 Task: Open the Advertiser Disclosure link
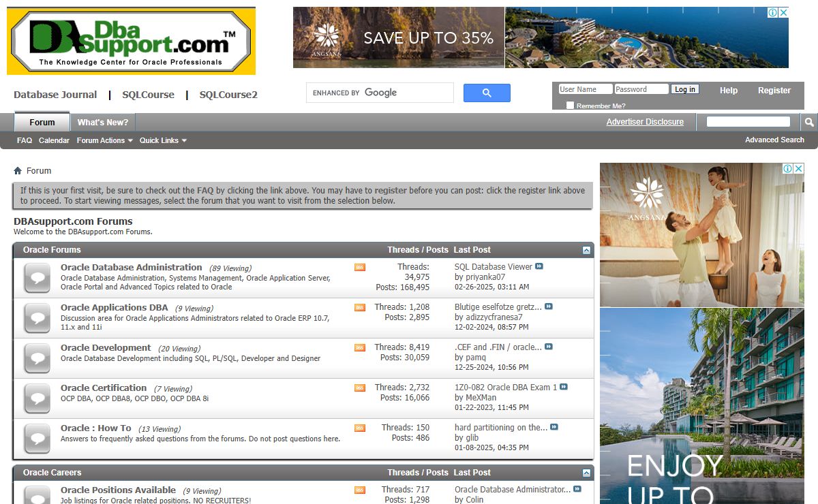point(645,122)
